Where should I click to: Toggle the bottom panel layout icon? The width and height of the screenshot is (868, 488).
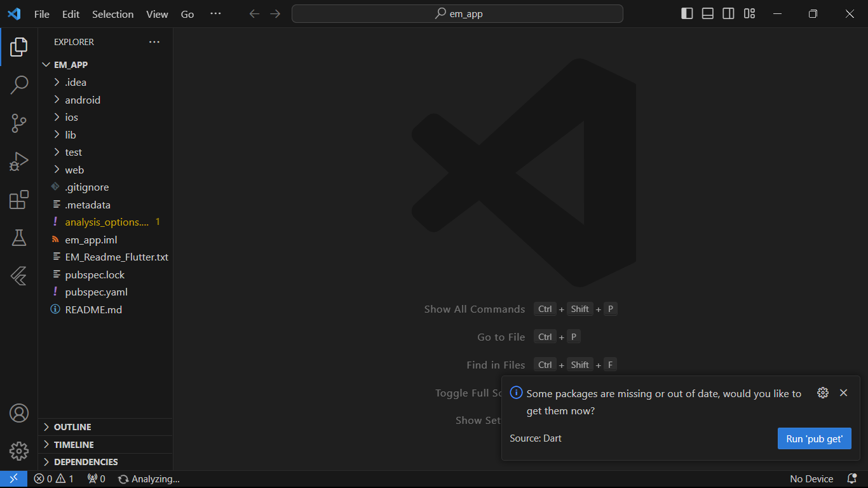click(708, 14)
